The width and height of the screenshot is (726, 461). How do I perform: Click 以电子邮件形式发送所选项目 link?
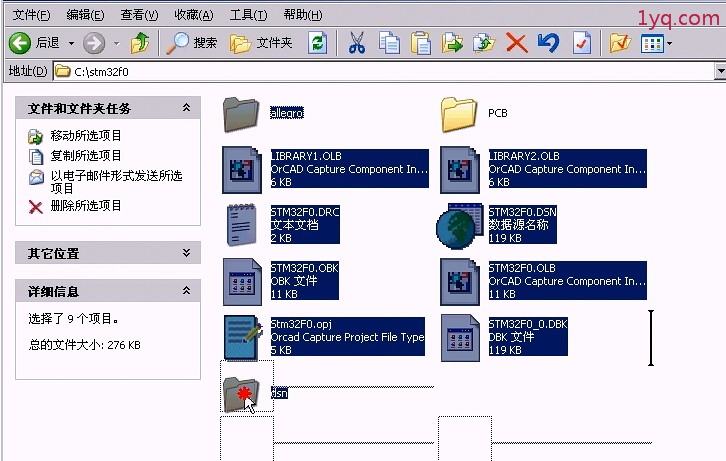tap(116, 182)
